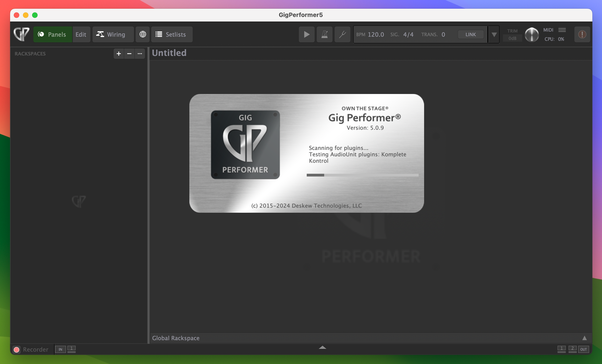Click the filter/mixer dropdown arrow
The width and height of the screenshot is (602, 364).
(495, 34)
